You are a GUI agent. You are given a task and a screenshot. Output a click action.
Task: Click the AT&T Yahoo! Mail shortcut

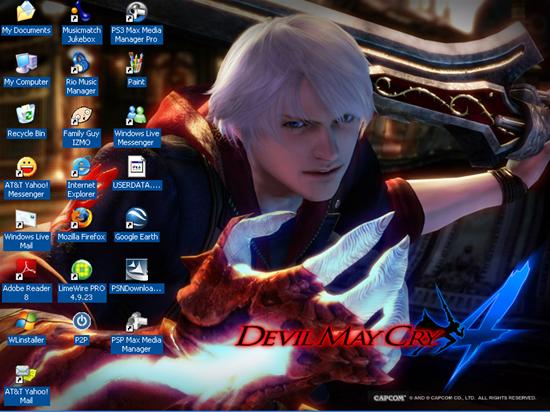click(x=26, y=373)
